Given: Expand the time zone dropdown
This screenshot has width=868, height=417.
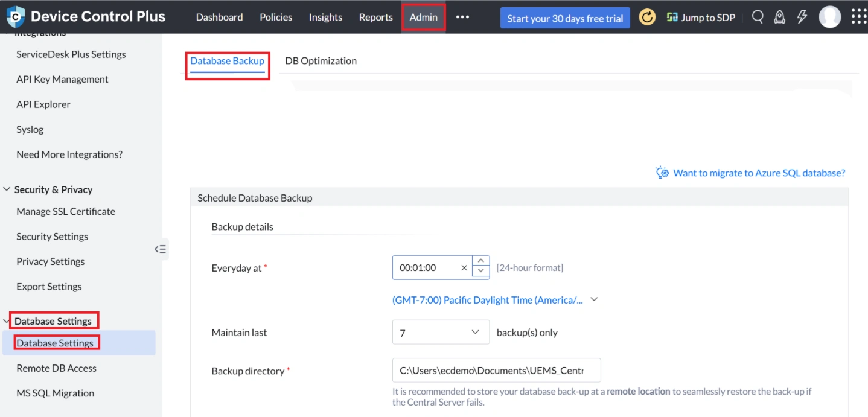Looking at the screenshot, I should (594, 299).
